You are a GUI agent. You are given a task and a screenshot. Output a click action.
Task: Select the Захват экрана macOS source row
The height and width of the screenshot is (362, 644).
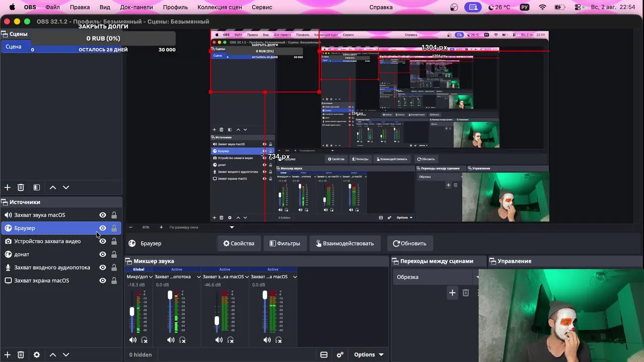61,281
